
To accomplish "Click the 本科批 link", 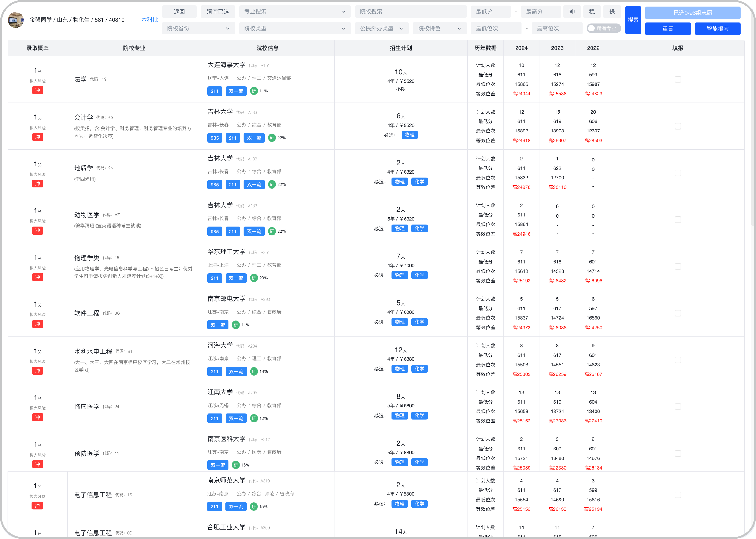I will (149, 20).
